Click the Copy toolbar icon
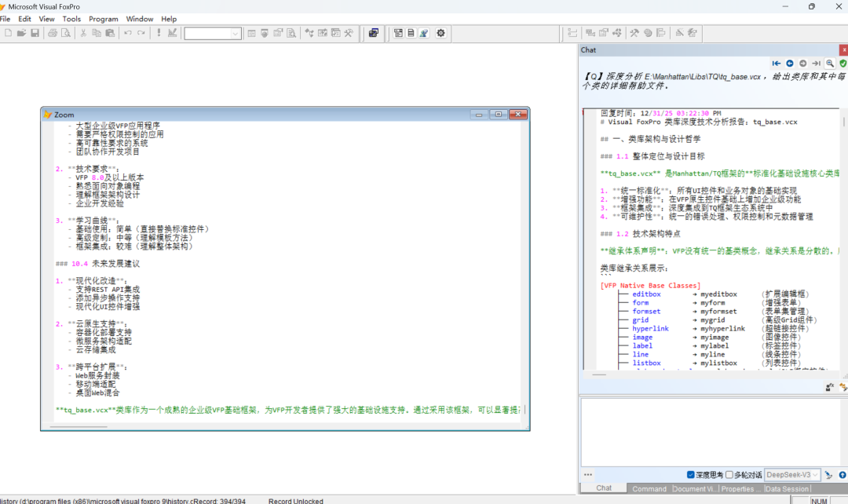Viewport: 848px width, 504px height. click(x=97, y=33)
